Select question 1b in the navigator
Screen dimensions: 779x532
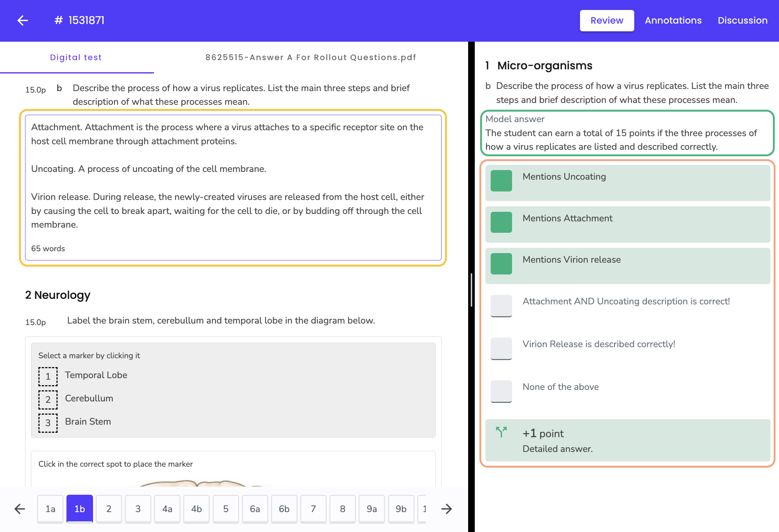pos(79,509)
